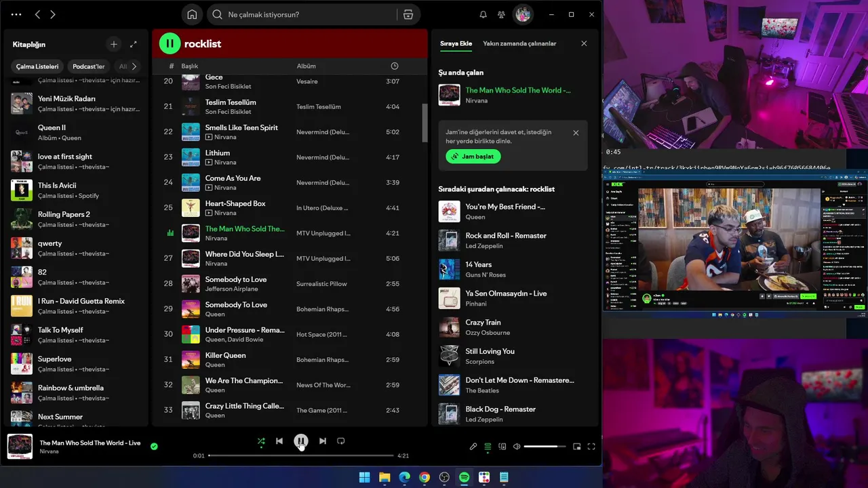Skip to previous track

[x=279, y=441]
